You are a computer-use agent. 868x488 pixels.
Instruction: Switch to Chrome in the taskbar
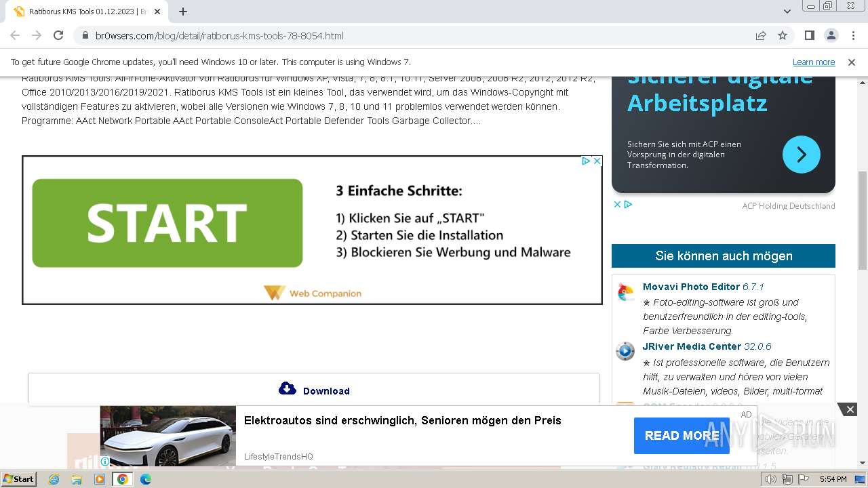click(x=122, y=479)
